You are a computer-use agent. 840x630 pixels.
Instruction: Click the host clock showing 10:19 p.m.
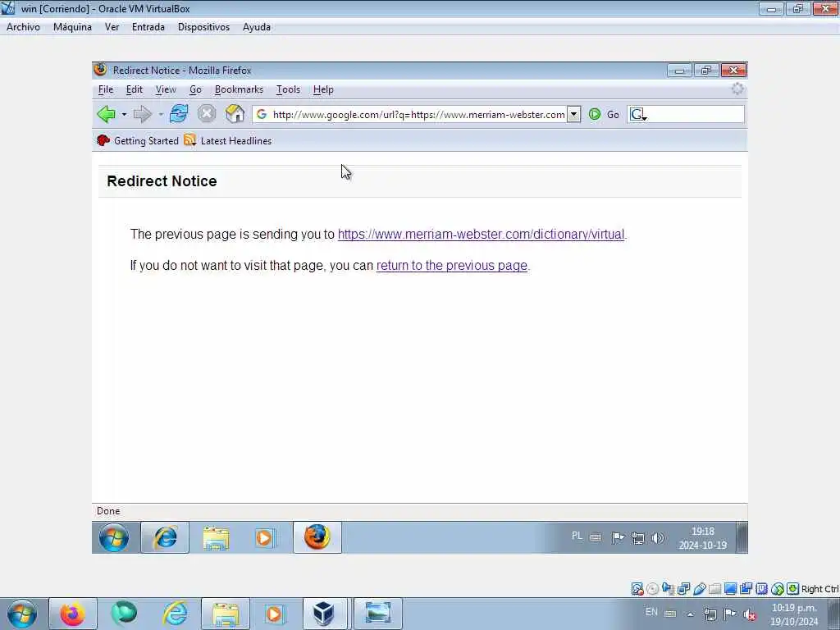coord(794,614)
